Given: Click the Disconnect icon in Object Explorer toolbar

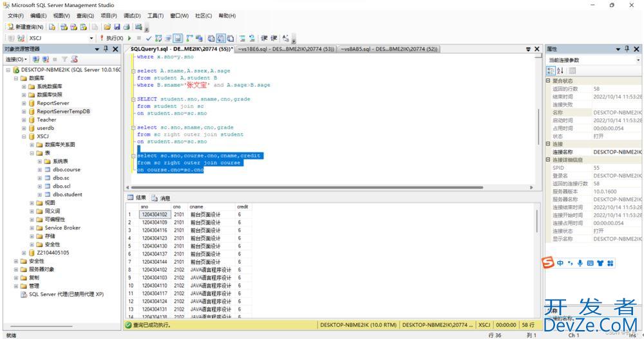Looking at the screenshot, I should [x=46, y=60].
